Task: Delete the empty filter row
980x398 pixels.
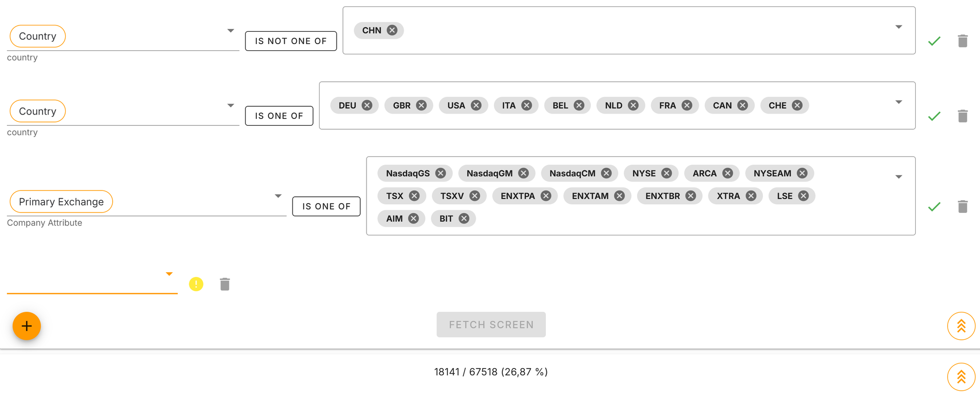Action: [225, 284]
